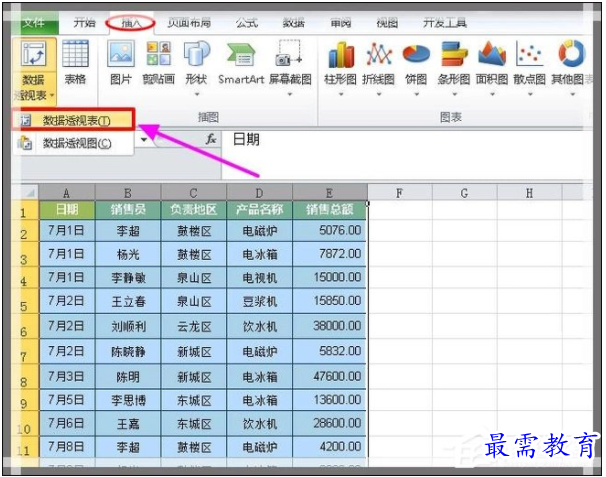Image resolution: width=606 pixels, height=477 pixels.
Task: Insert a Pie chart (饼图)
Action: (416, 54)
